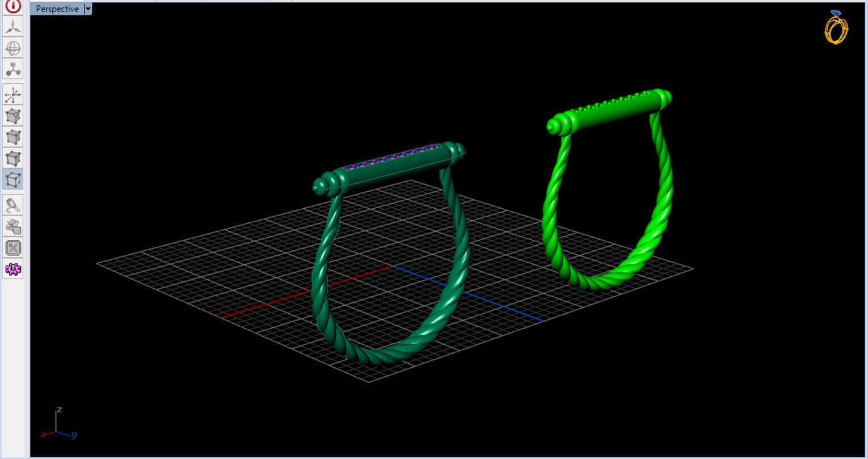Toggle the highlighted cube mode icon
The height and width of the screenshot is (459, 868).
(13, 179)
